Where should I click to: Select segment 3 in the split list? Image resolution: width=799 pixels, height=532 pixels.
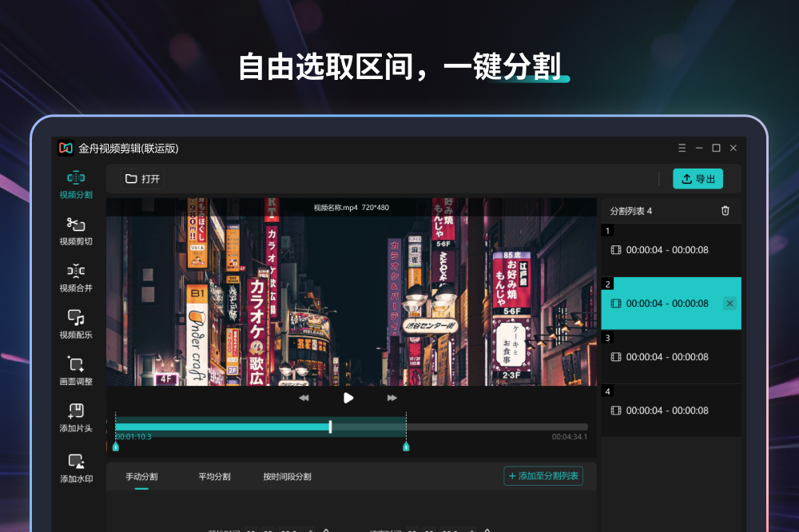coord(670,357)
